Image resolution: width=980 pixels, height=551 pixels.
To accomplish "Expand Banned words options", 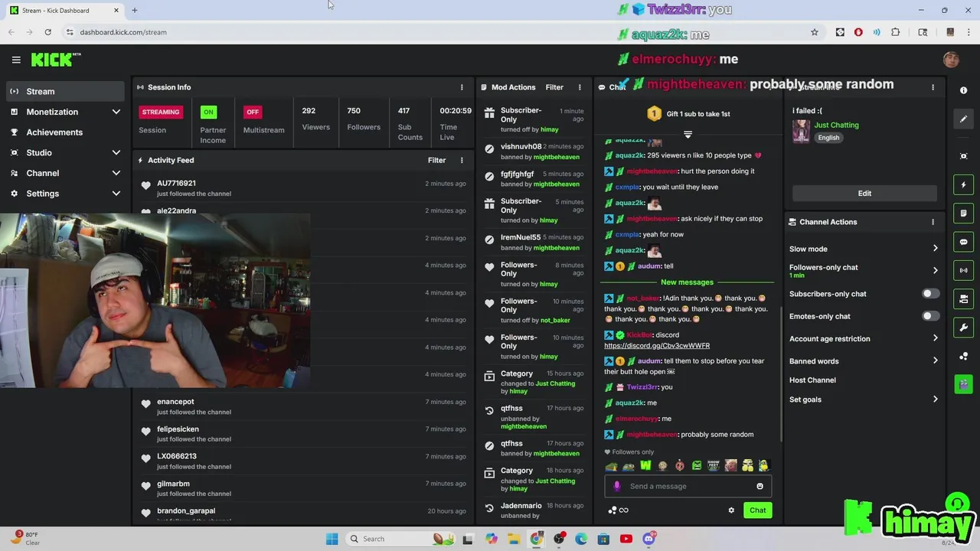I will 864,361.
